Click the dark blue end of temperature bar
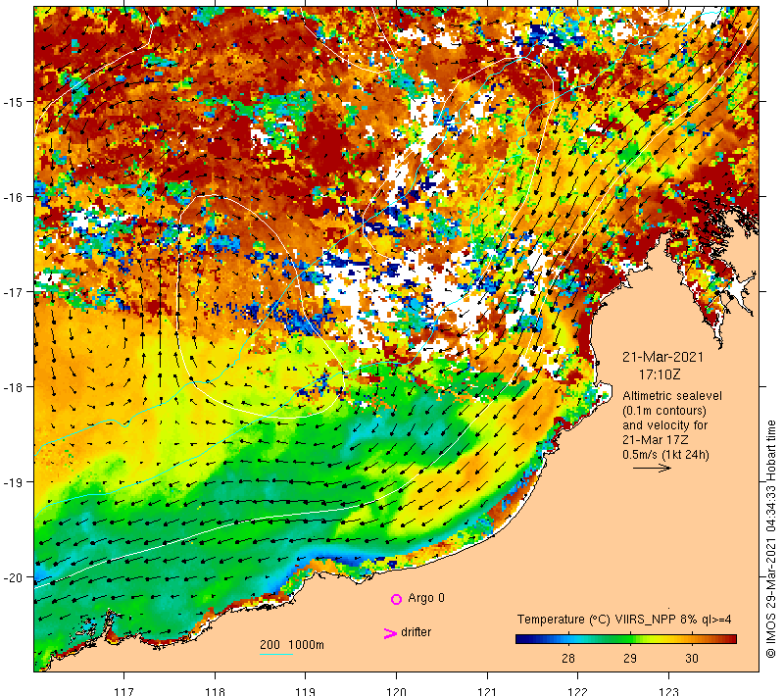The image size is (784, 696). (522, 639)
